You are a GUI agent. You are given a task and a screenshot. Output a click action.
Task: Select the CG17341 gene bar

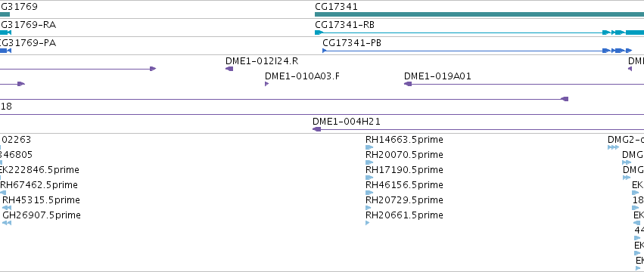point(479,14)
